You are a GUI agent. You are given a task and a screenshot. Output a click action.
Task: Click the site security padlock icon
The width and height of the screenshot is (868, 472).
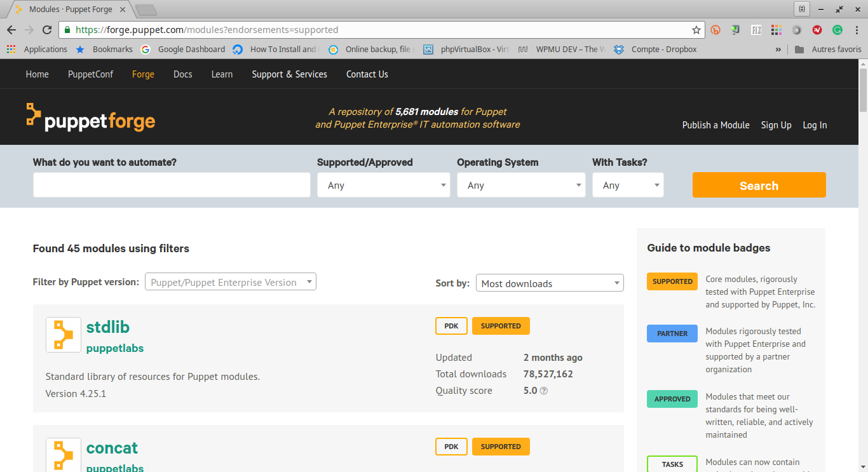tap(67, 30)
